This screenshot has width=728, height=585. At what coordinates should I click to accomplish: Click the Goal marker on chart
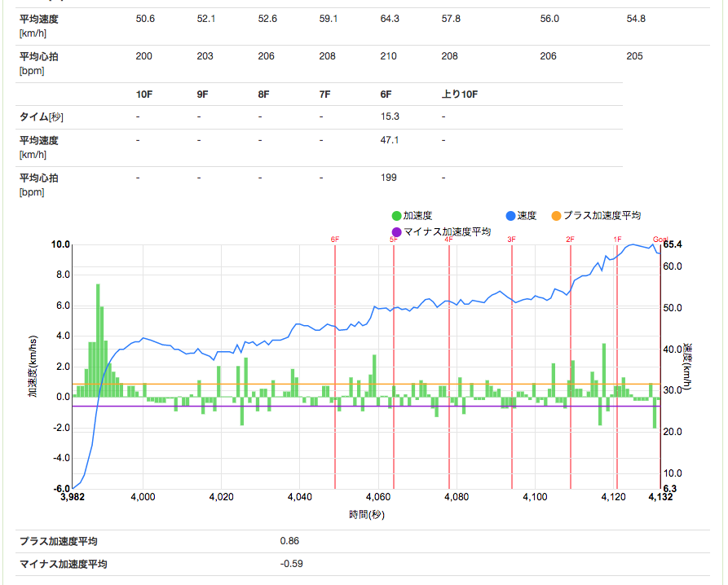coord(660,240)
